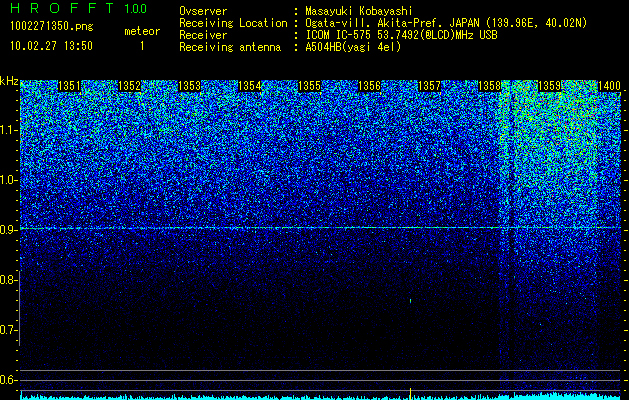This screenshot has height=400, width=629.
Task: Click the 1351 time marker
Action: (x=69, y=86)
